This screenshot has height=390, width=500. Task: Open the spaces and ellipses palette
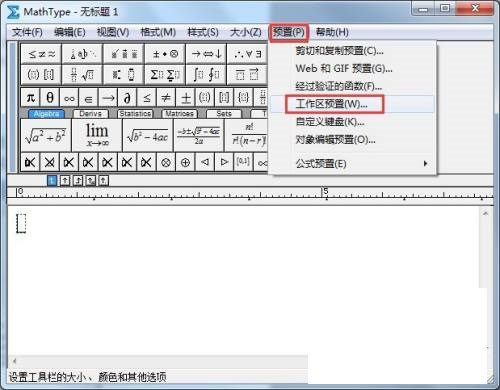(82, 54)
